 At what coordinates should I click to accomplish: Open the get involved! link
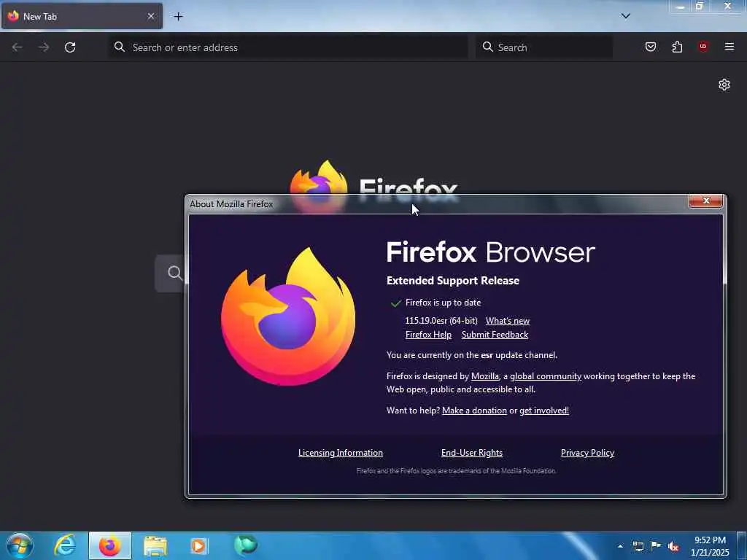[544, 411]
